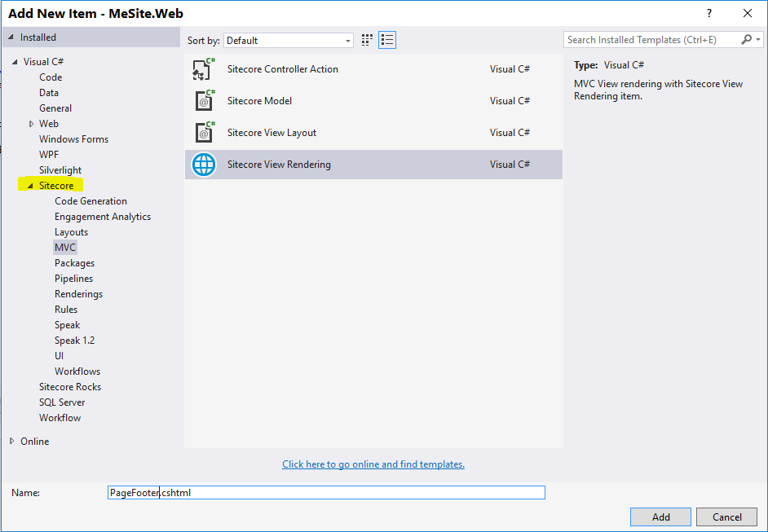Viewport: 768px width, 532px height.
Task: Select the Sitecore category label
Action: tap(56, 186)
